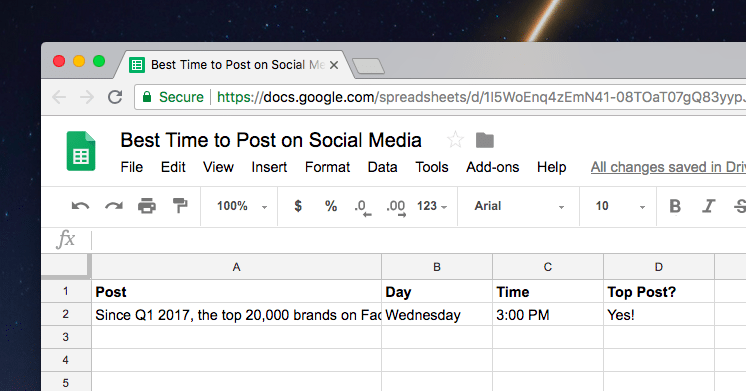The width and height of the screenshot is (746, 391).
Task: Apply percent format icon
Action: point(331,206)
